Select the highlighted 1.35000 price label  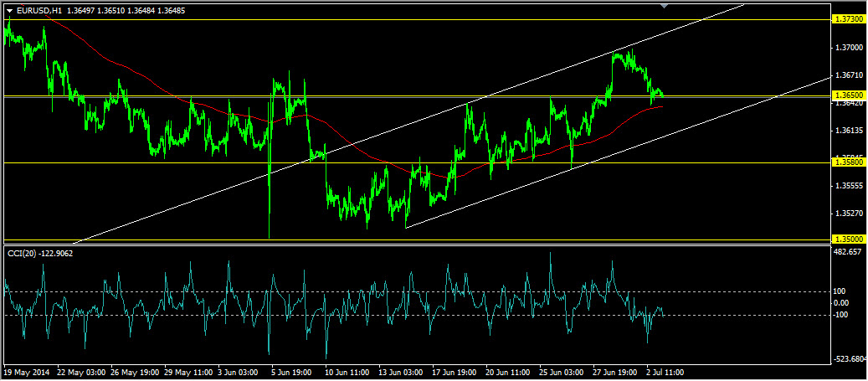(x=848, y=239)
